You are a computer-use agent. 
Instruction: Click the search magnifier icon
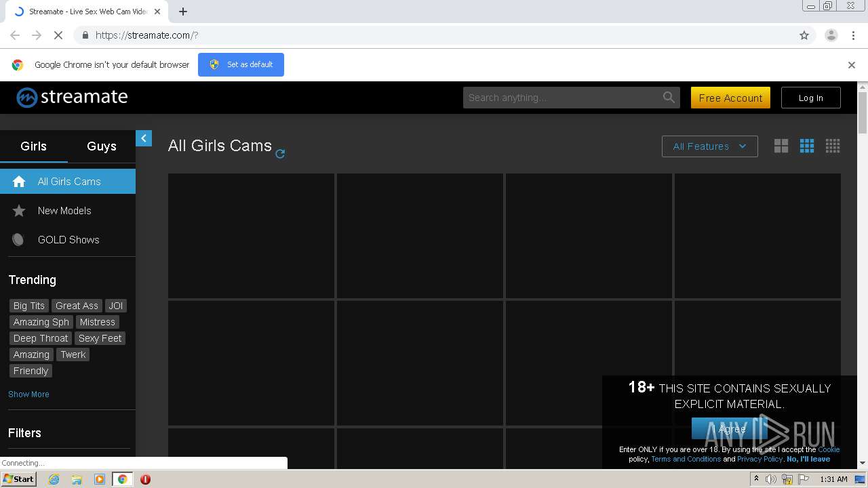pyautogui.click(x=669, y=98)
